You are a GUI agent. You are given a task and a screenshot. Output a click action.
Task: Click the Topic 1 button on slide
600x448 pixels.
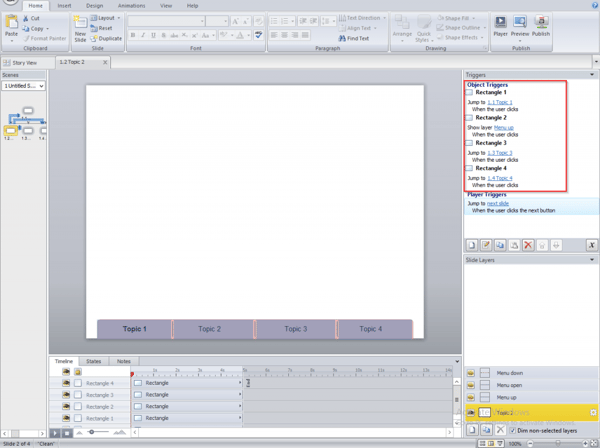(x=135, y=329)
